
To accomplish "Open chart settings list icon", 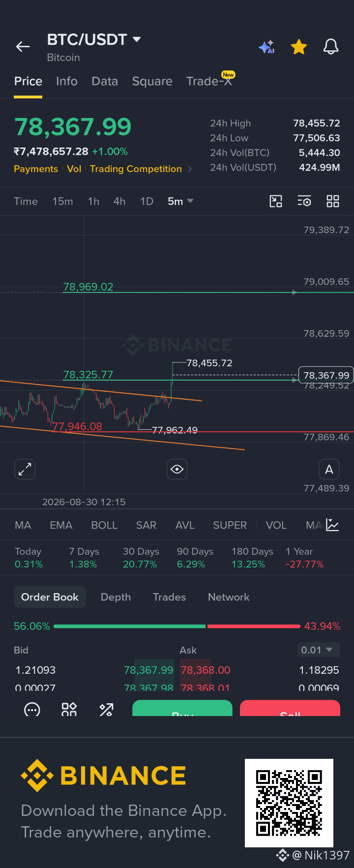I will pyautogui.click(x=304, y=201).
